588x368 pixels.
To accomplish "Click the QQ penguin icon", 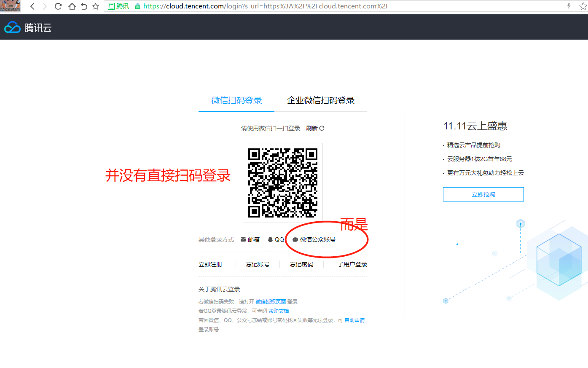I will 270,239.
